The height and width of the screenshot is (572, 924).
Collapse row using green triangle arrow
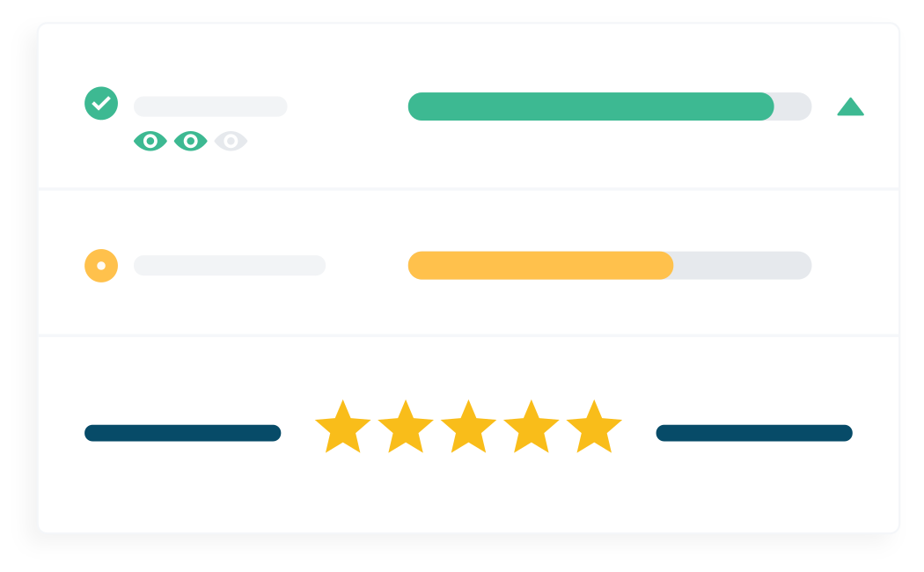(x=850, y=107)
